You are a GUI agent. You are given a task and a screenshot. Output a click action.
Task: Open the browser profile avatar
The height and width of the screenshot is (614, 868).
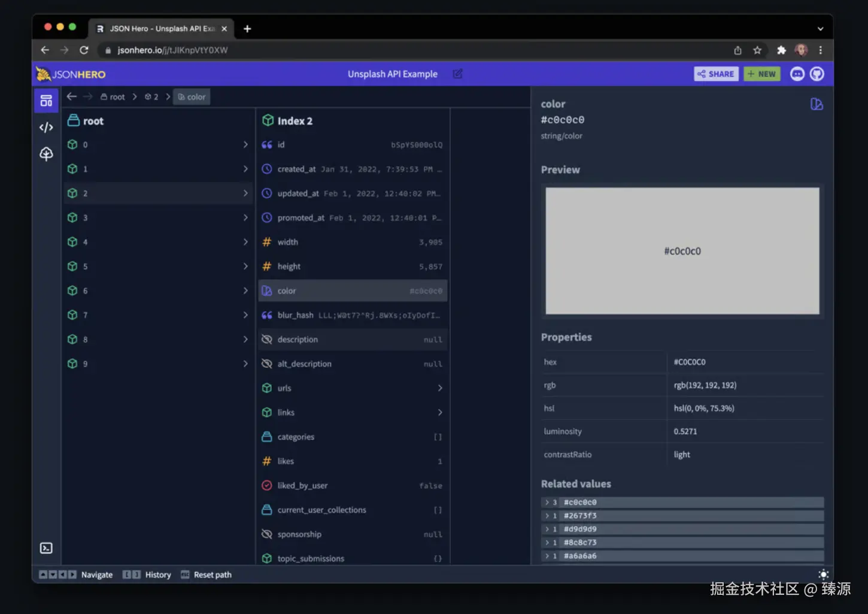(x=801, y=50)
